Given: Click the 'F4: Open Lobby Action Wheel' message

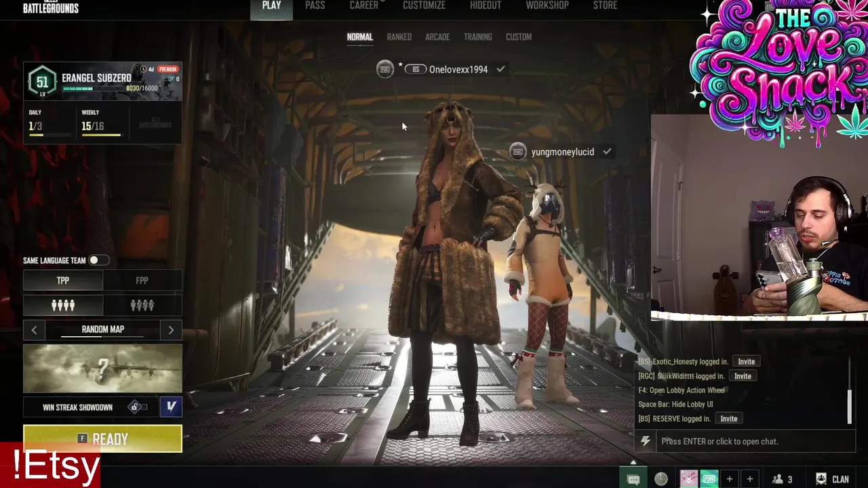Looking at the screenshot, I should coord(682,390).
